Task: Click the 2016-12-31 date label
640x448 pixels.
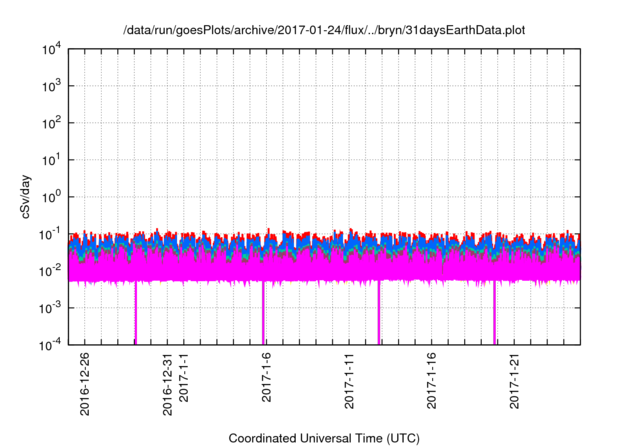Action: (x=168, y=384)
